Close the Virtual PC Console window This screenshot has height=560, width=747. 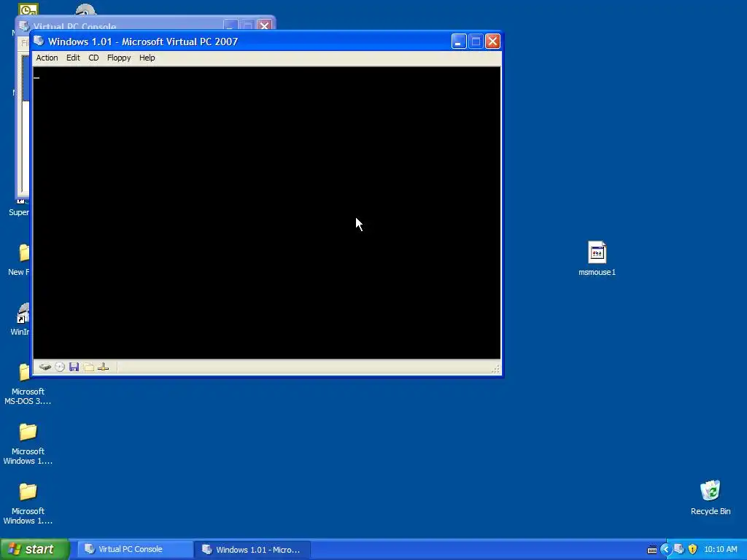tap(264, 25)
